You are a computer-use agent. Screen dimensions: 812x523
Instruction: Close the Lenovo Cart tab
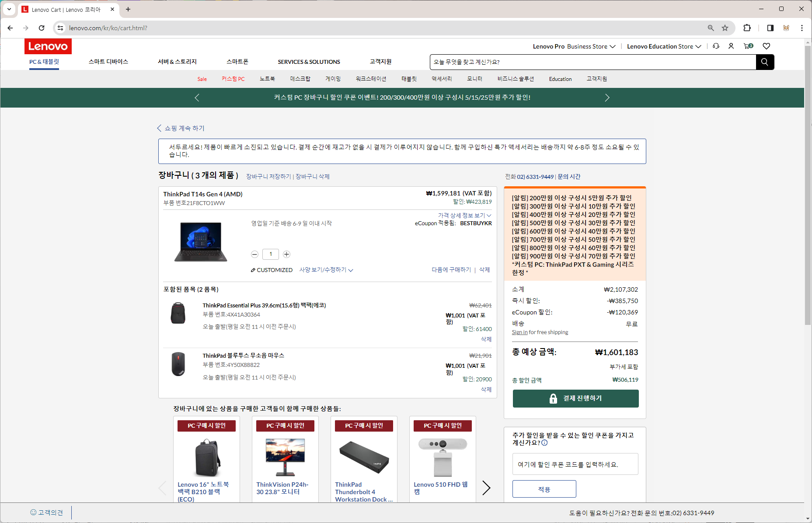tap(112, 9)
